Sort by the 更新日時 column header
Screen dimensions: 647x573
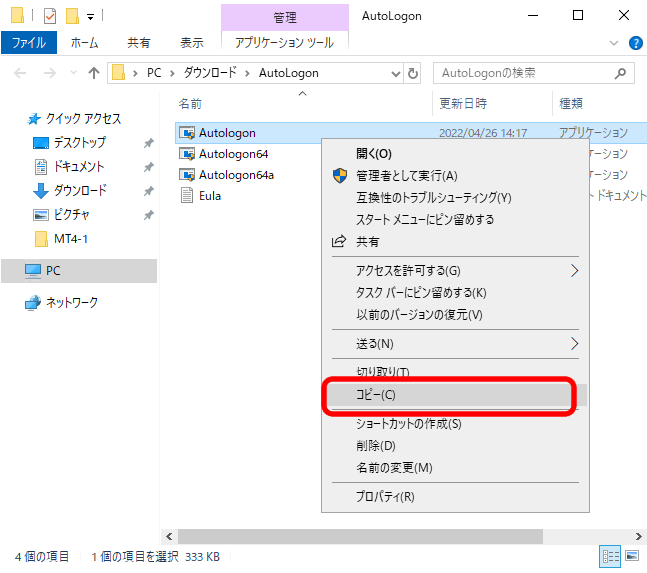tap(463, 104)
